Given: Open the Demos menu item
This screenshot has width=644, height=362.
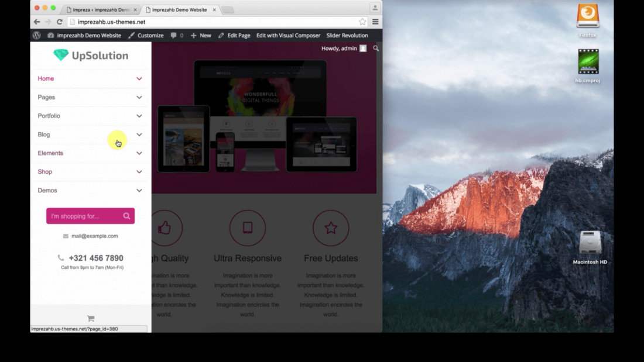Looking at the screenshot, I should (x=47, y=191).
